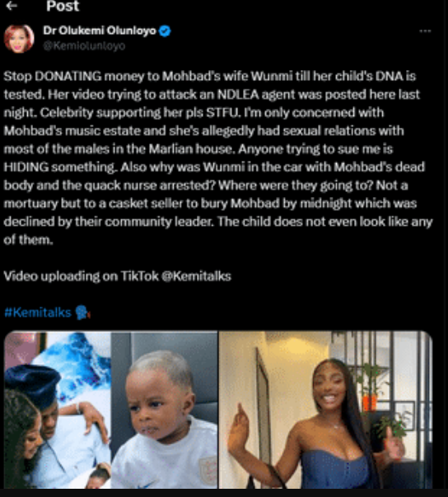
Task: Open the woman in blue dress photo
Action: click(325, 410)
